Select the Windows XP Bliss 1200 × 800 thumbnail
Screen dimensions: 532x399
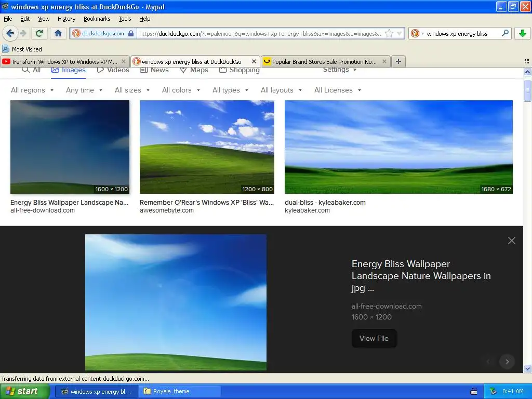tap(207, 147)
